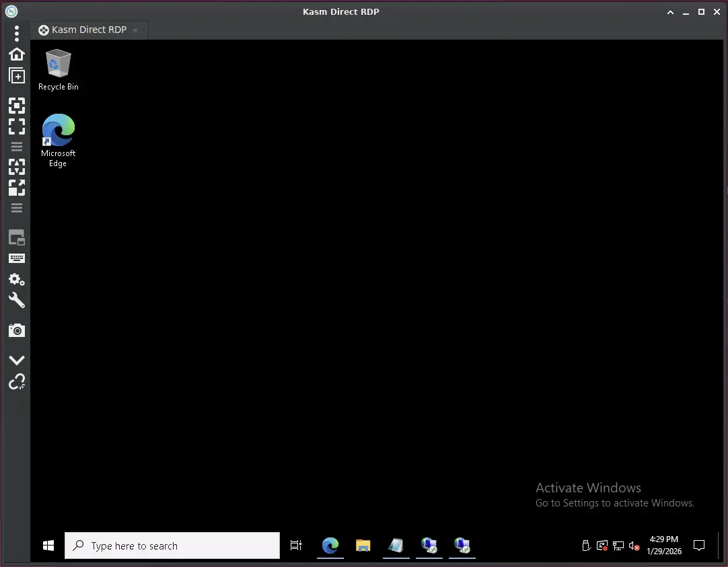The height and width of the screenshot is (567, 728).
Task: Select the Recycle Bin desktop icon
Action: [58, 70]
